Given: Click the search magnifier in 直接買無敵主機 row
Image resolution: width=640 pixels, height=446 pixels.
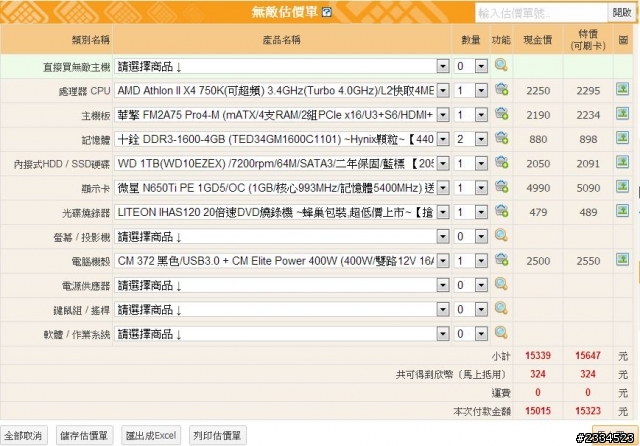Looking at the screenshot, I should tap(501, 65).
